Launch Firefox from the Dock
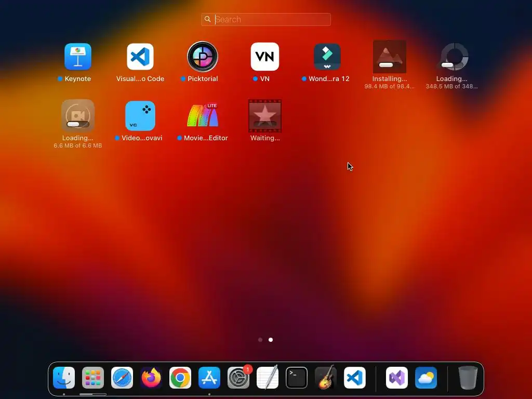 click(x=151, y=378)
